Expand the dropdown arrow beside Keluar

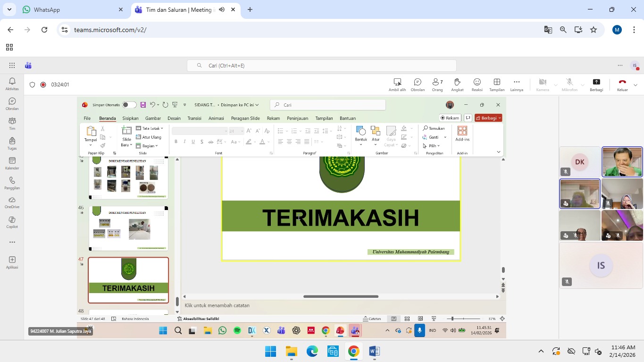coord(636,85)
